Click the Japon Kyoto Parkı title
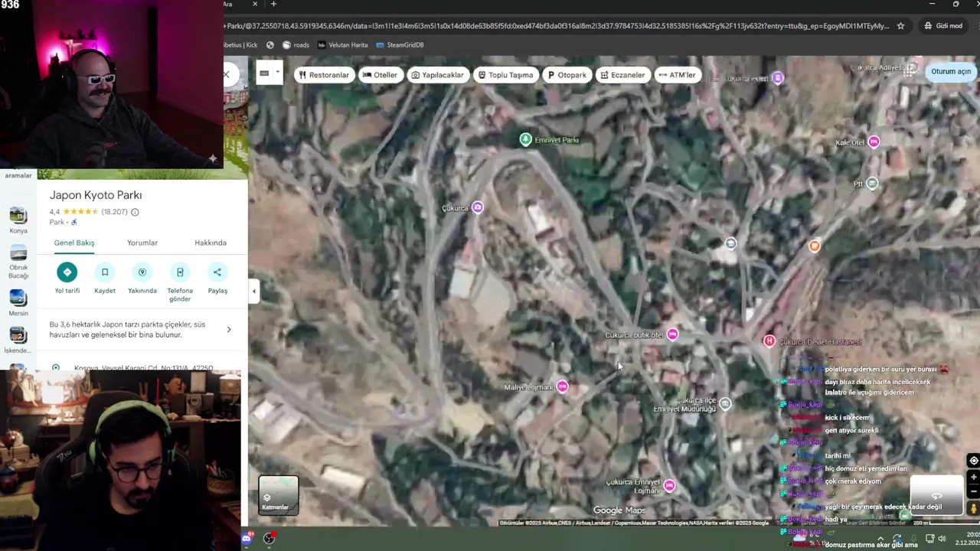This screenshot has height=551, width=980. (96, 195)
